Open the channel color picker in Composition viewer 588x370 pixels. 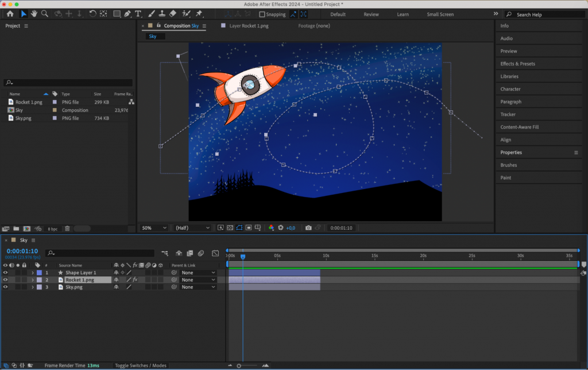[271, 228]
